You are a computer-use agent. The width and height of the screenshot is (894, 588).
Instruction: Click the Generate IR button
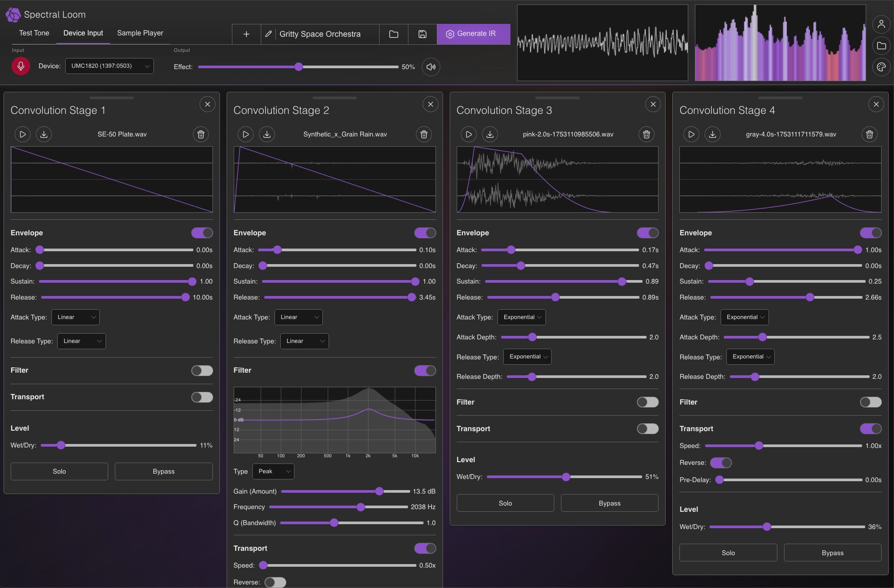click(473, 34)
